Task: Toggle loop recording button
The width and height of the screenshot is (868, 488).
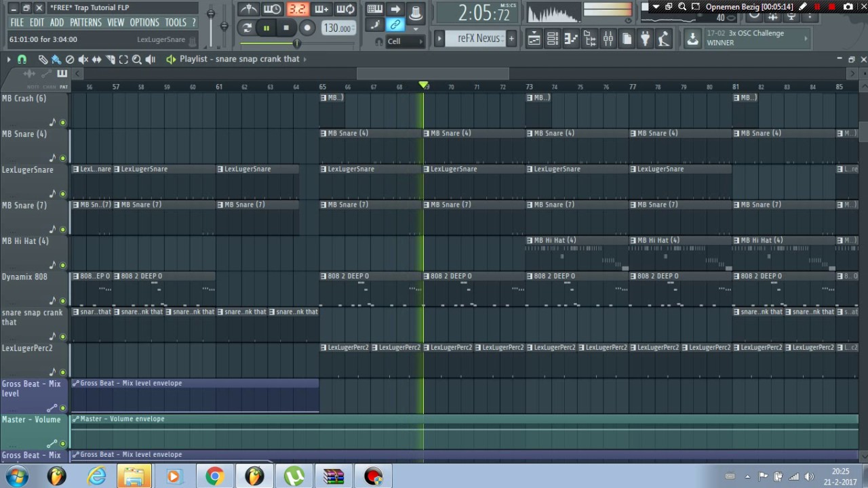Action: tap(345, 9)
